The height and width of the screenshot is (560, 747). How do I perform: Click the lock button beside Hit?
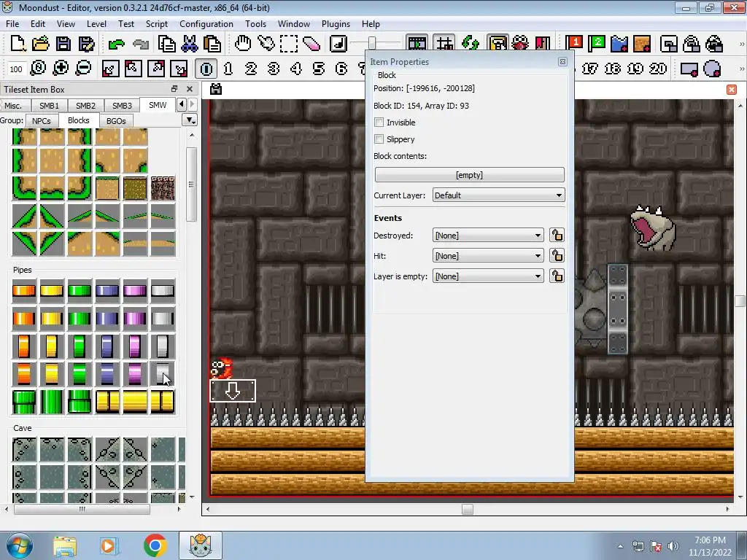pyautogui.click(x=557, y=256)
